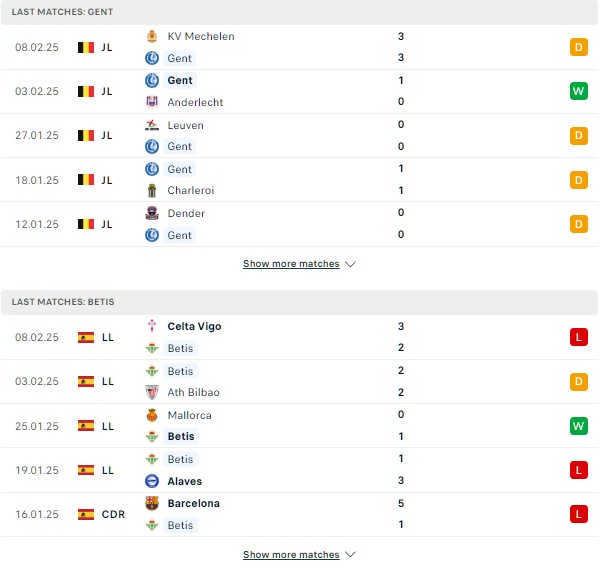Open Show more matches link under Betis
Image resolution: width=600 pixels, height=574 pixels.
click(291, 554)
